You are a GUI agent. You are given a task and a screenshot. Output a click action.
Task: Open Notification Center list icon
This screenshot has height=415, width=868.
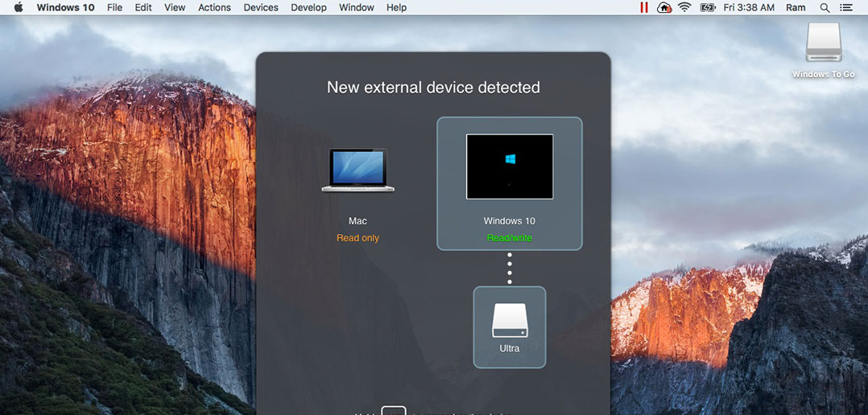[x=845, y=8]
